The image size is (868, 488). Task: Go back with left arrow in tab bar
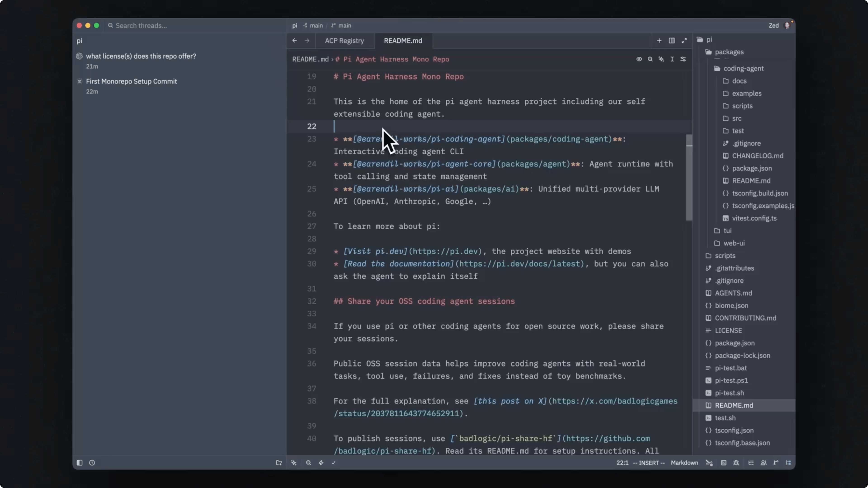[295, 40]
